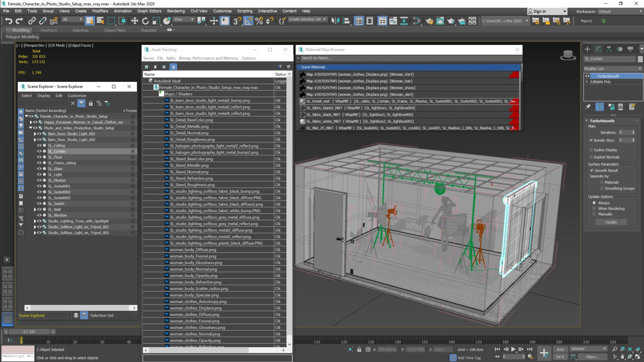This screenshot has height=362, width=644.
Task: Toggle Angle Snap icon in toolbar
Action: (248, 21)
